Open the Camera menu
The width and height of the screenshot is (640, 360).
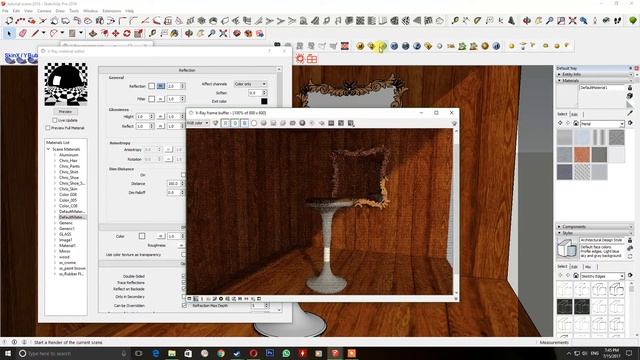click(x=44, y=11)
